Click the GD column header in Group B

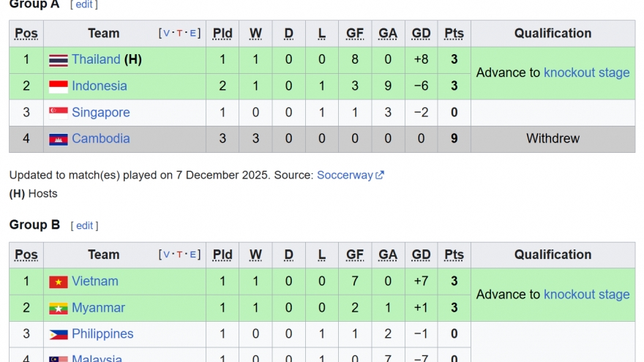pos(421,254)
